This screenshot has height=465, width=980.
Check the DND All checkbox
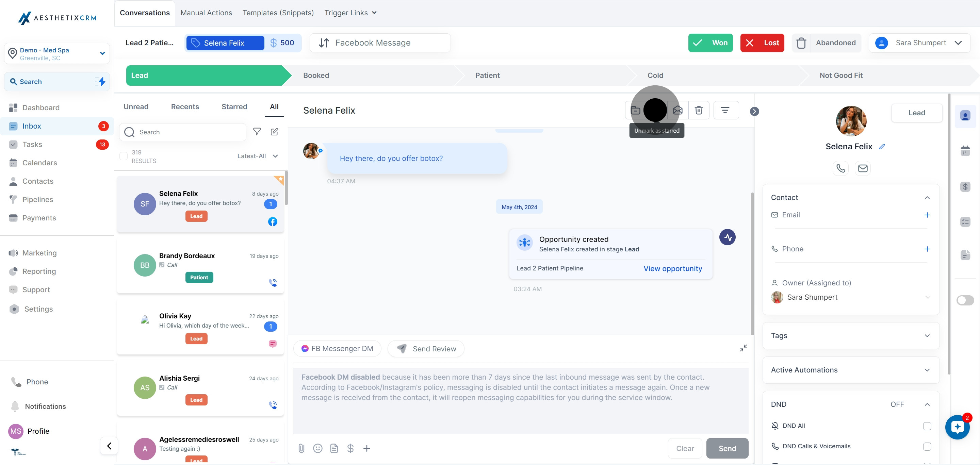click(x=927, y=426)
